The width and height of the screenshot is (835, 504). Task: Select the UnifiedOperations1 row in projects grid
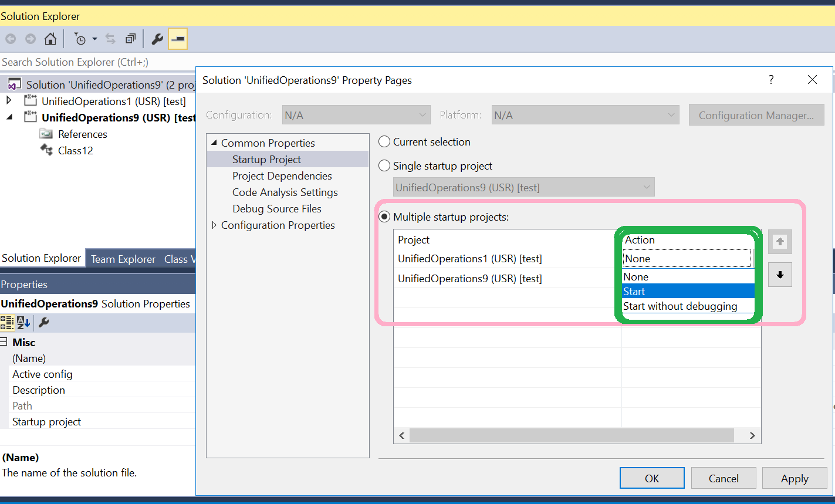point(508,258)
